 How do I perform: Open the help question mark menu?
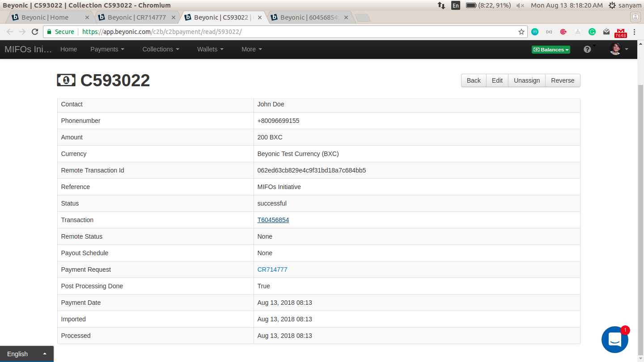point(588,49)
